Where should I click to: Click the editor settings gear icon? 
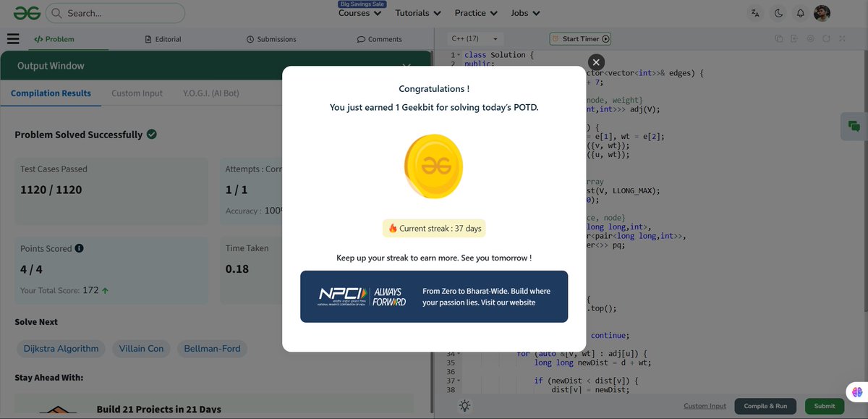click(811, 39)
